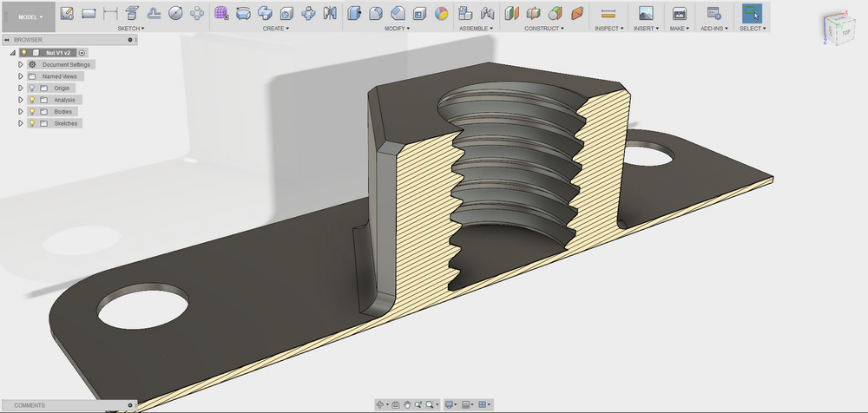Select the Sweep/Loft create icon

265,13
